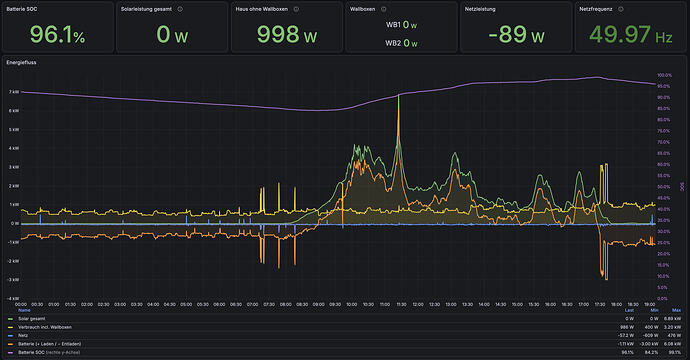
Task: Show info tooltip icon for Wallboxen panel
Action: coord(383,9)
